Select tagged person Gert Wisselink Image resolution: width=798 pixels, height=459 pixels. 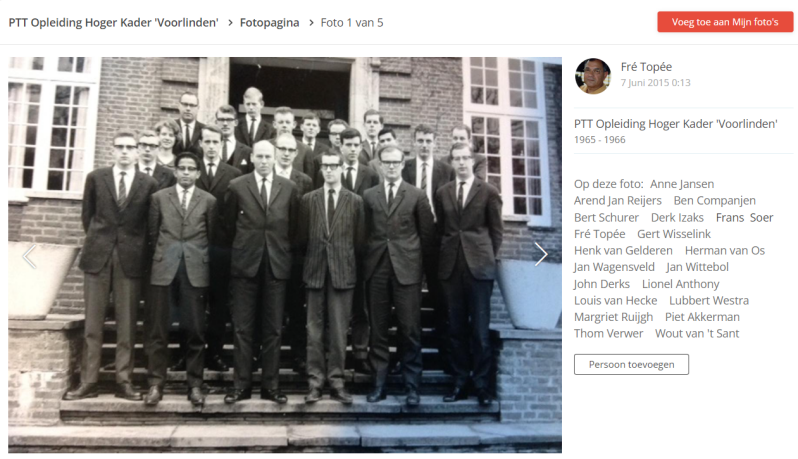pos(674,234)
